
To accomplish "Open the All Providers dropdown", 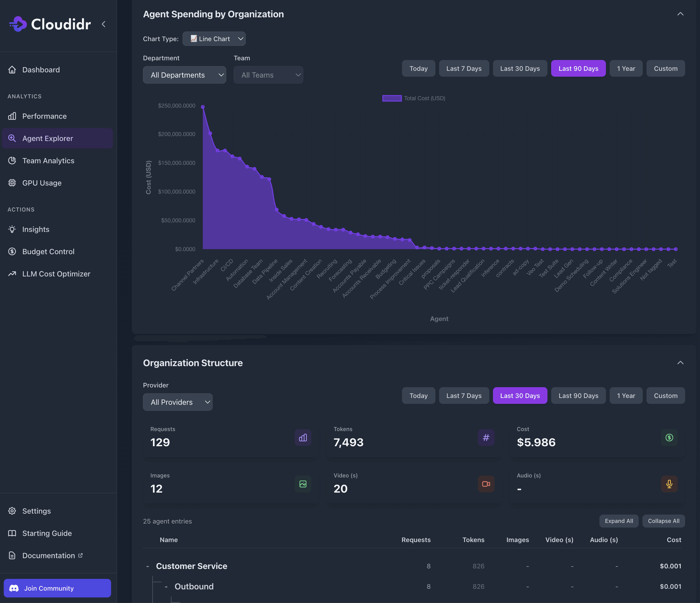I will [177, 402].
